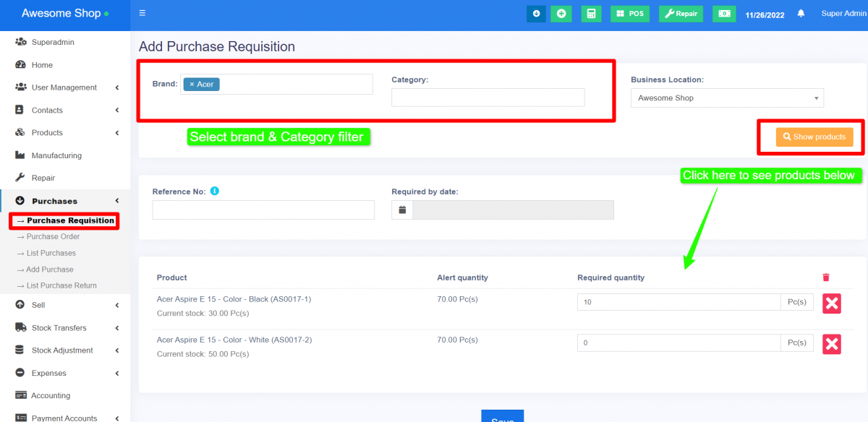Open the Business Location dropdown

(x=727, y=98)
